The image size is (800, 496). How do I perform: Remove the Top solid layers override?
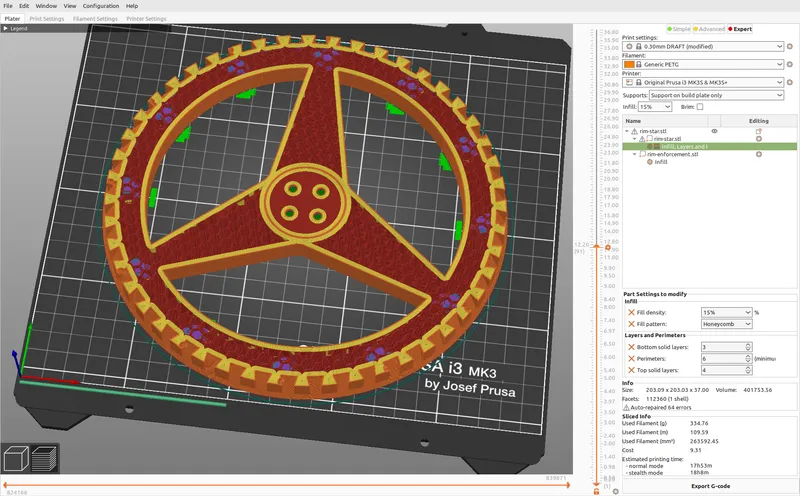631,370
